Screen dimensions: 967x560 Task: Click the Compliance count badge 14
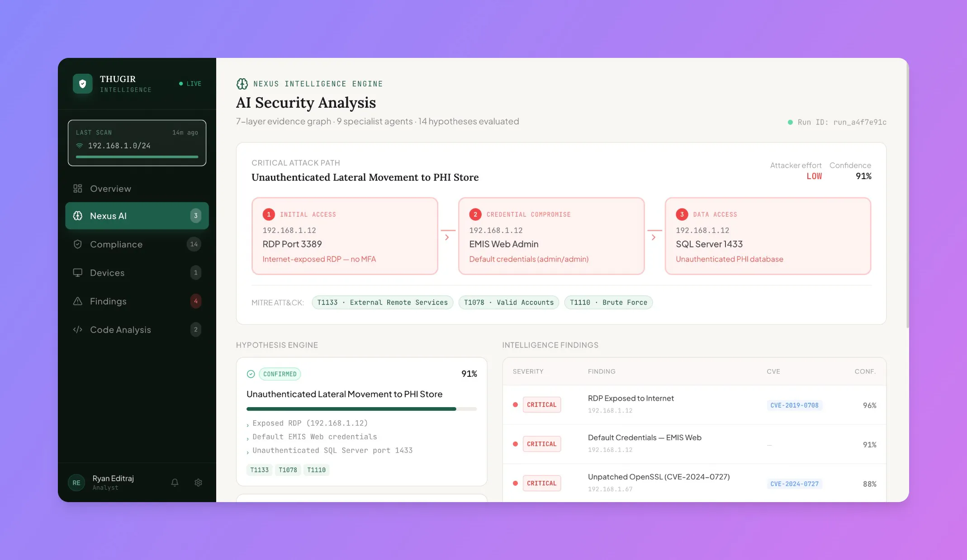(x=194, y=244)
